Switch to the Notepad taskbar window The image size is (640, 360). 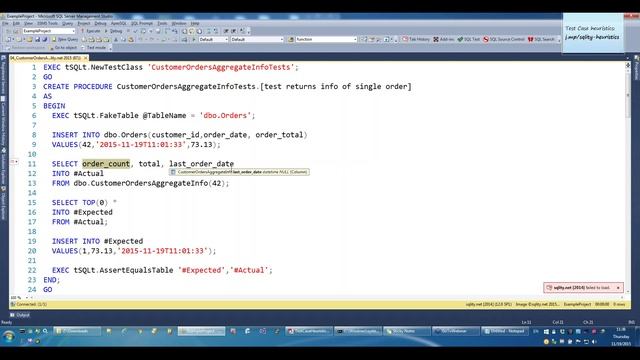click(x=504, y=331)
